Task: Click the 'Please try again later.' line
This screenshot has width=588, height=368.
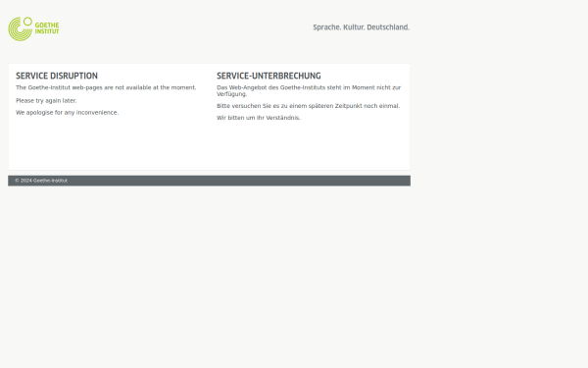Action: pos(46,101)
